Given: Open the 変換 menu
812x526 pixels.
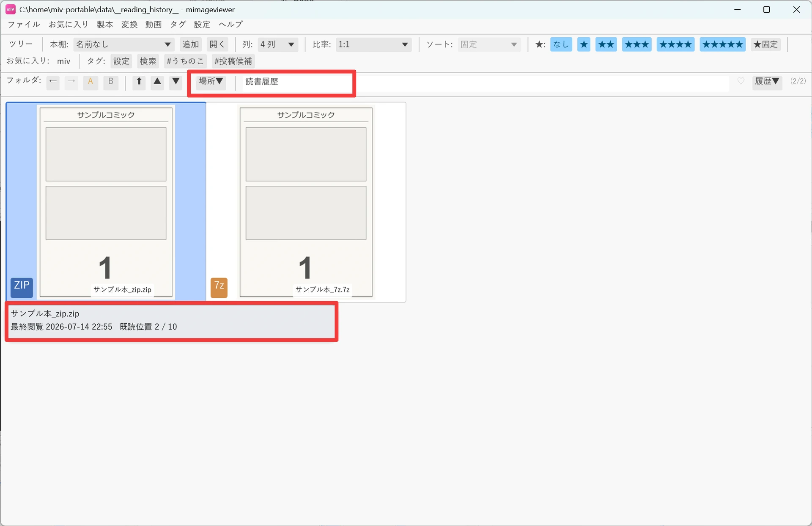Looking at the screenshot, I should click(129, 25).
